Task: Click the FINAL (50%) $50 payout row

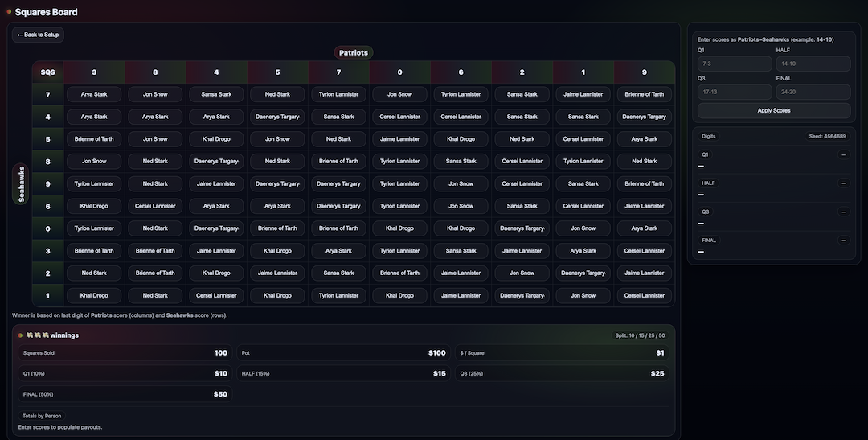Action: click(125, 394)
